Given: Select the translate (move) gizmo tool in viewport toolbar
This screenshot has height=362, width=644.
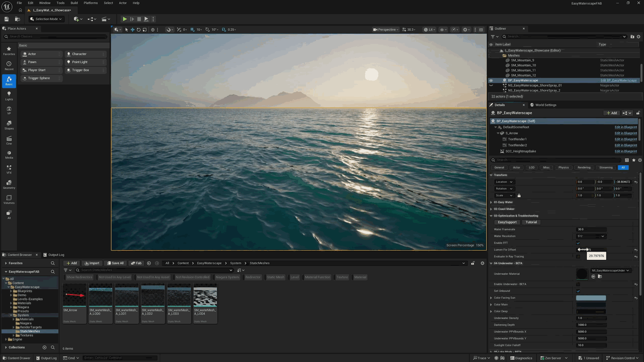Looking at the screenshot, I should (132, 29).
